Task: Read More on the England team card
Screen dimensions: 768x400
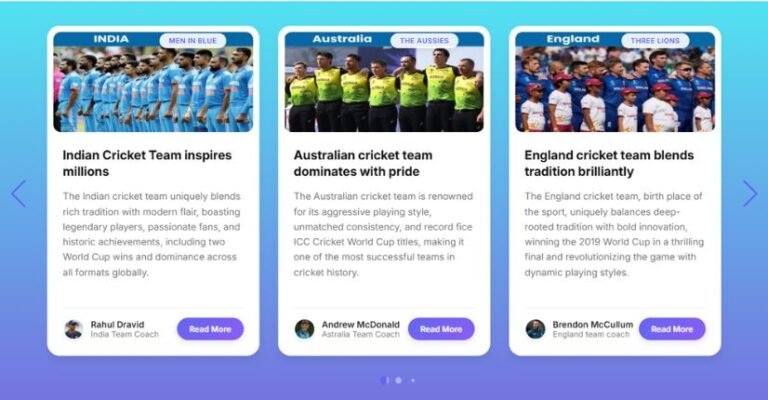Action: (x=672, y=329)
